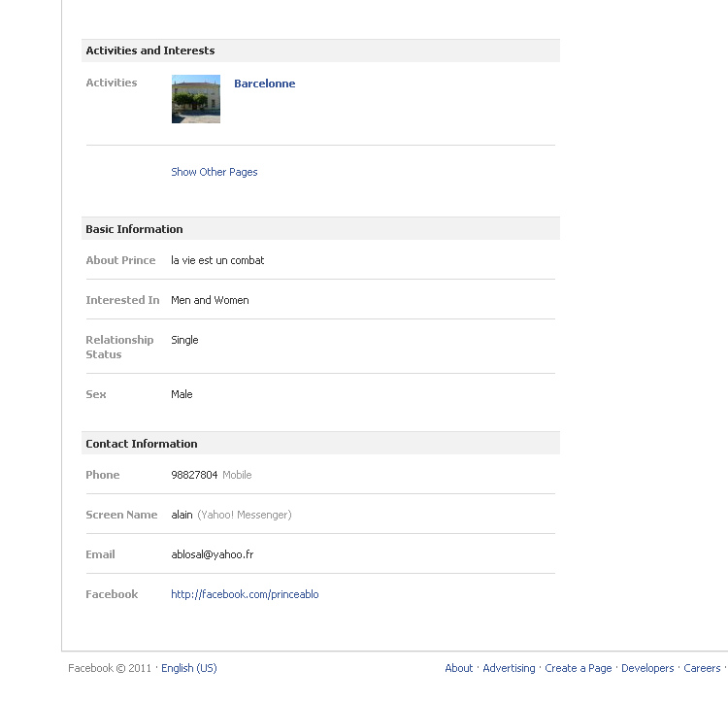Click the Activities and Interests section header

[x=150, y=51]
